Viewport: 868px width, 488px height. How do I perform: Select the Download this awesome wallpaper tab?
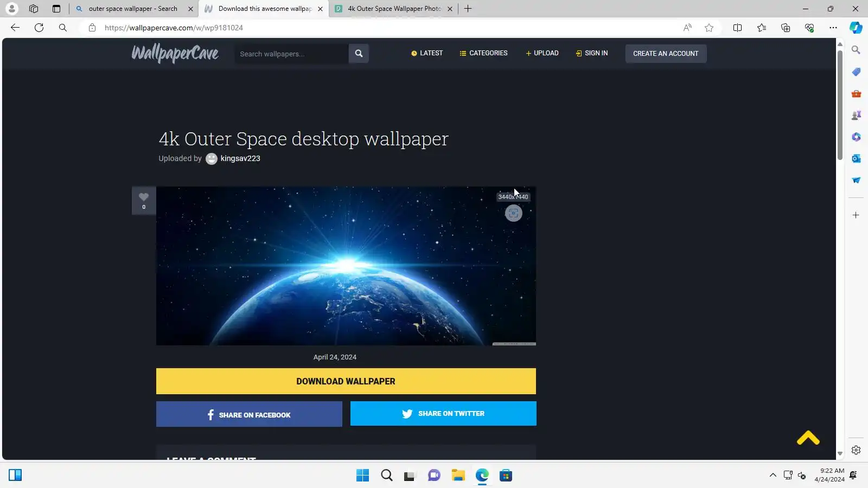(265, 9)
